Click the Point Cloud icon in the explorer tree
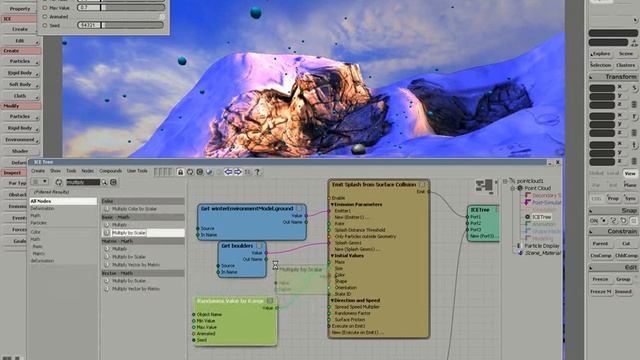The image size is (640, 360). tap(520, 188)
